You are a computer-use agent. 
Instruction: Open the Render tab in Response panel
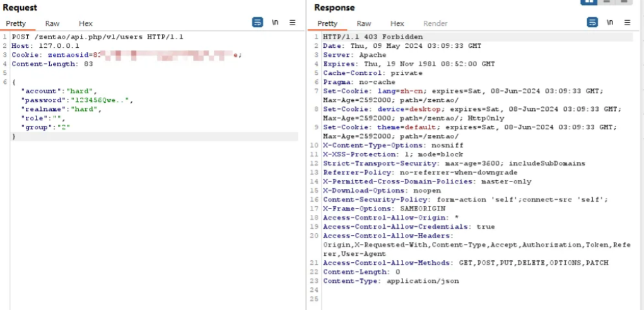(x=435, y=23)
